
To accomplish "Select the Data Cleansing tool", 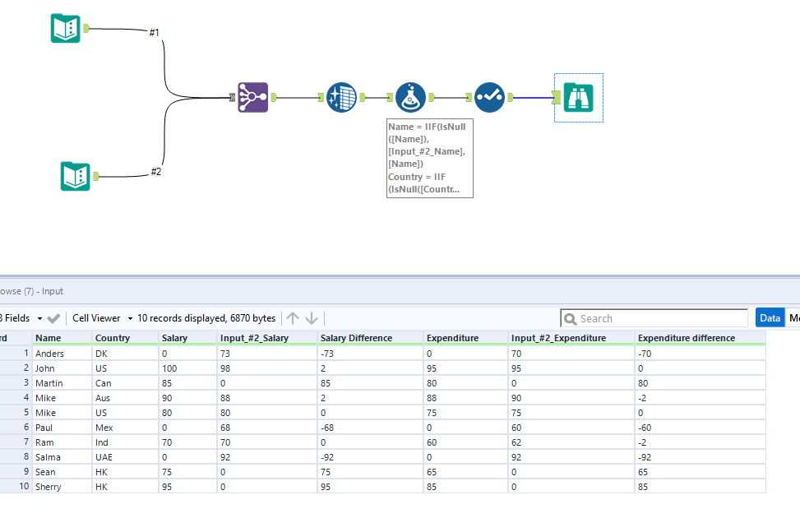I will [341, 97].
